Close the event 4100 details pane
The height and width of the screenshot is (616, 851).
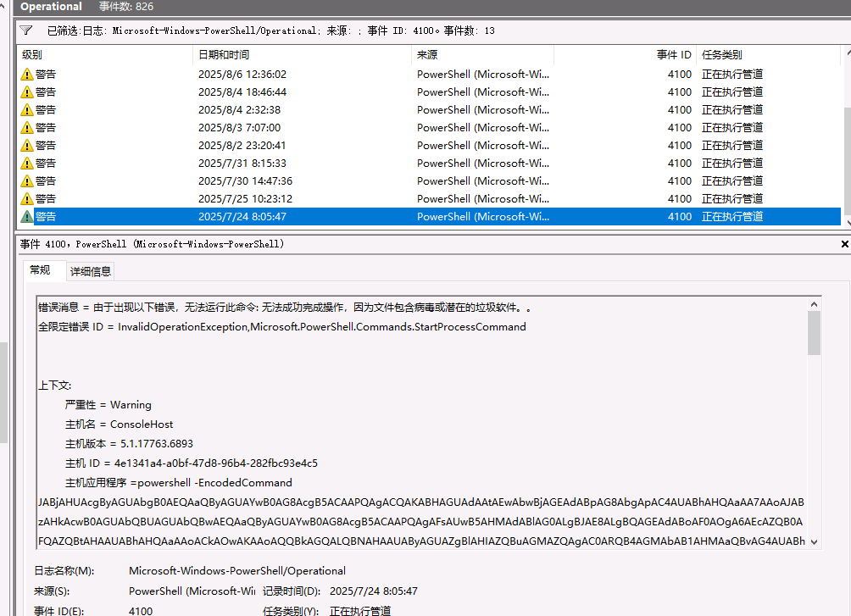(844, 244)
